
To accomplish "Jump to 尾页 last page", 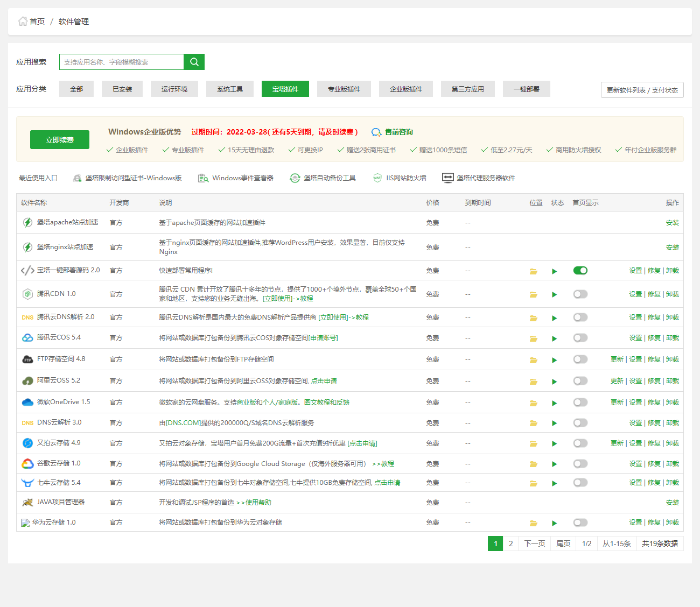I will tap(563, 544).
